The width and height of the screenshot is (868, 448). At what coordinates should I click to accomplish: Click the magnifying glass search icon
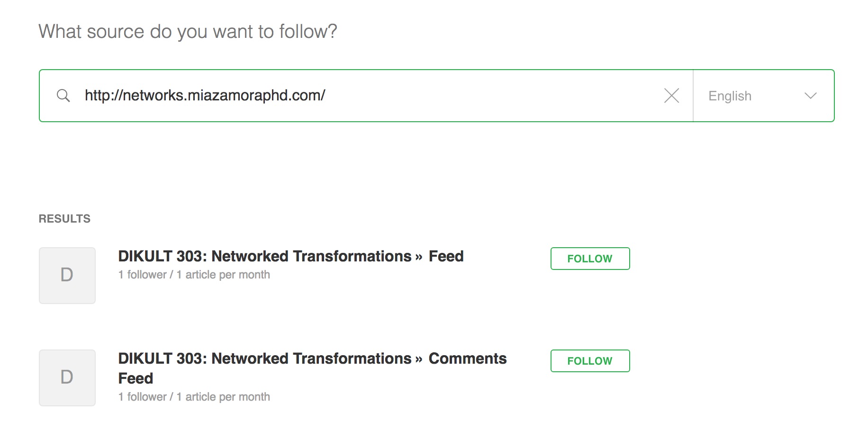click(x=63, y=96)
